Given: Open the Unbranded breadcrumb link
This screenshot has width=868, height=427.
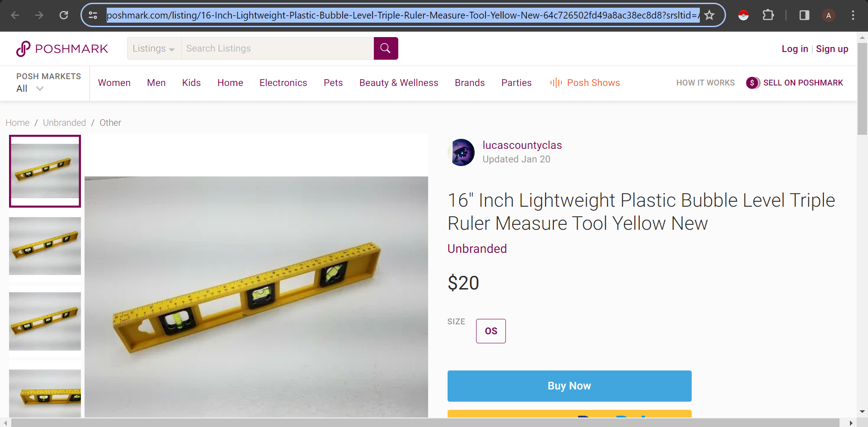Looking at the screenshot, I should click(64, 123).
